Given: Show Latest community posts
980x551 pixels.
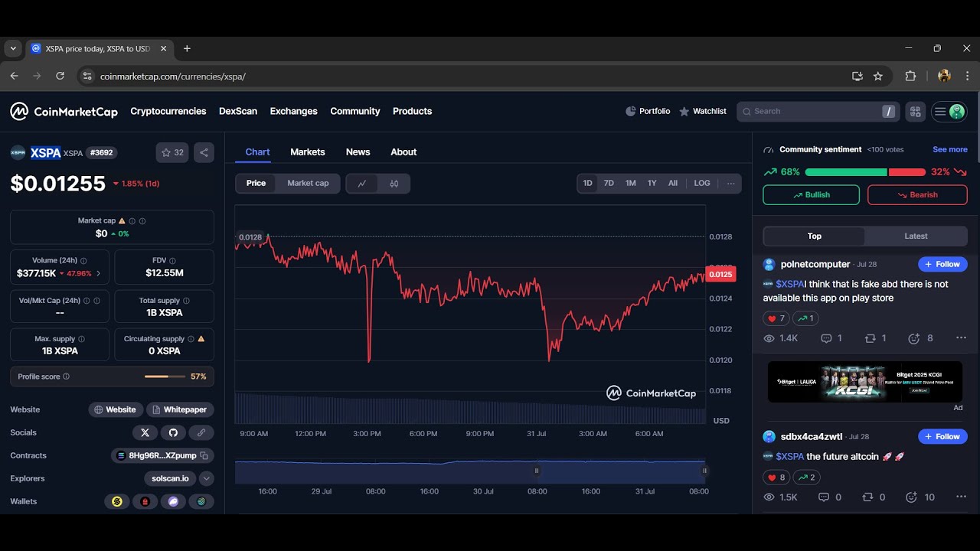Looking at the screenshot, I should (916, 236).
